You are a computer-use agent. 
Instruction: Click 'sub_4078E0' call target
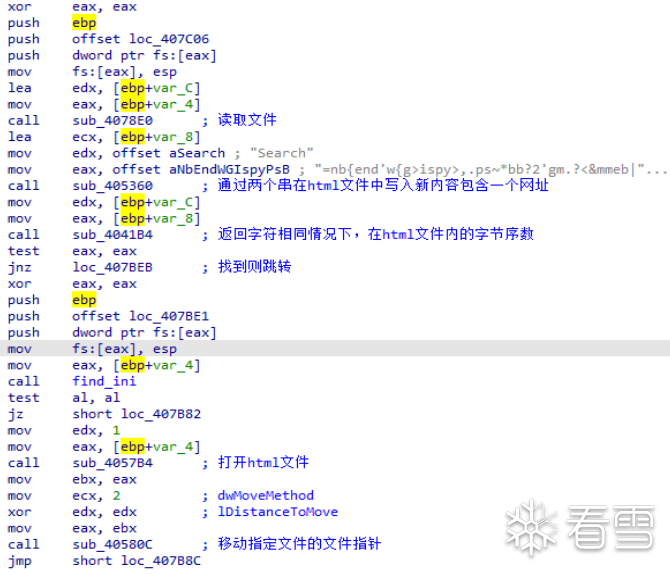[112, 121]
